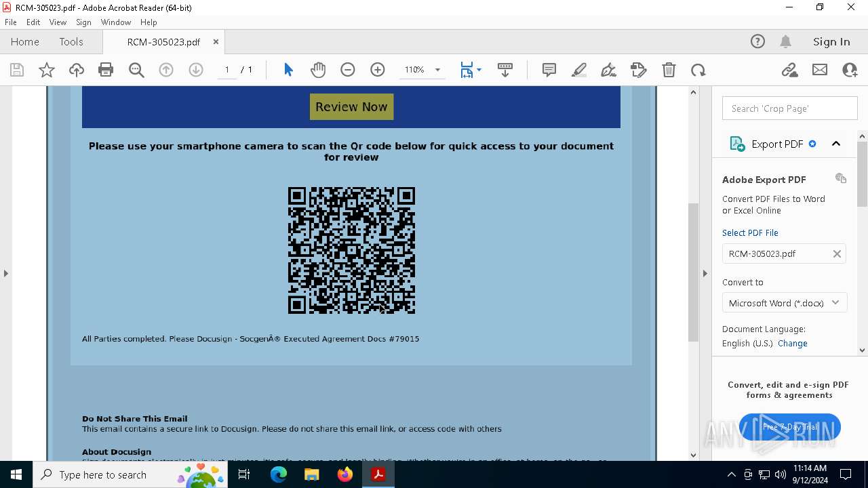Open the Help menu
868x488 pixels.
click(149, 22)
